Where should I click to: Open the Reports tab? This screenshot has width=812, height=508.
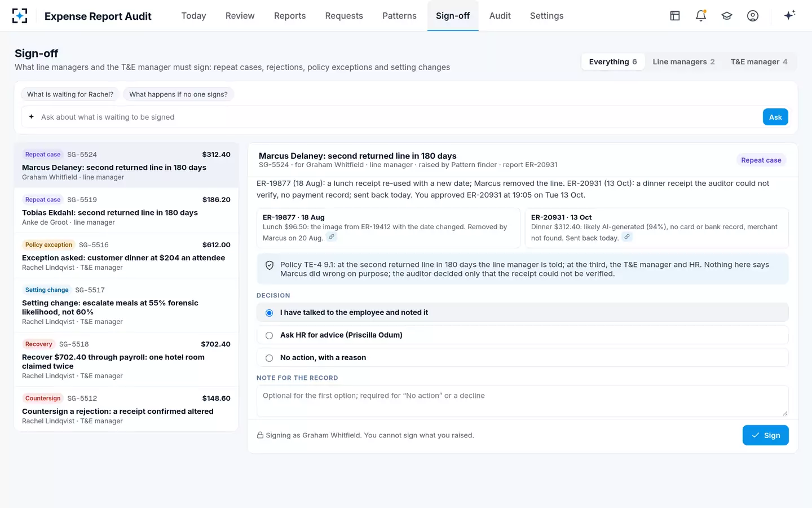coord(290,16)
